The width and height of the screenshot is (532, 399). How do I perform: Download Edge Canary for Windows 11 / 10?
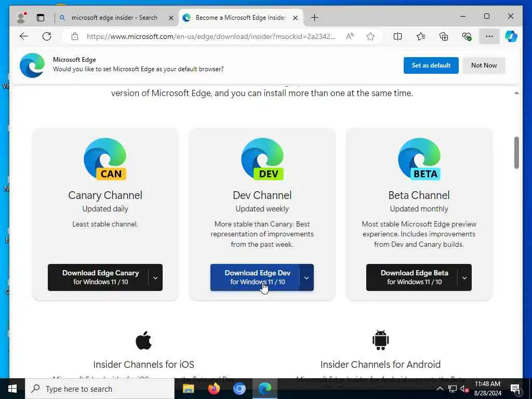pyautogui.click(x=98, y=277)
